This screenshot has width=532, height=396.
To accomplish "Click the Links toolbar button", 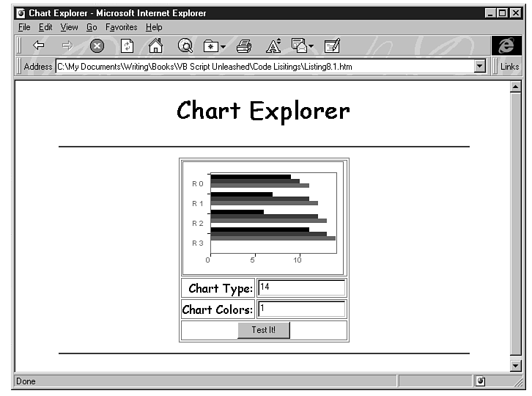I will 509,67.
